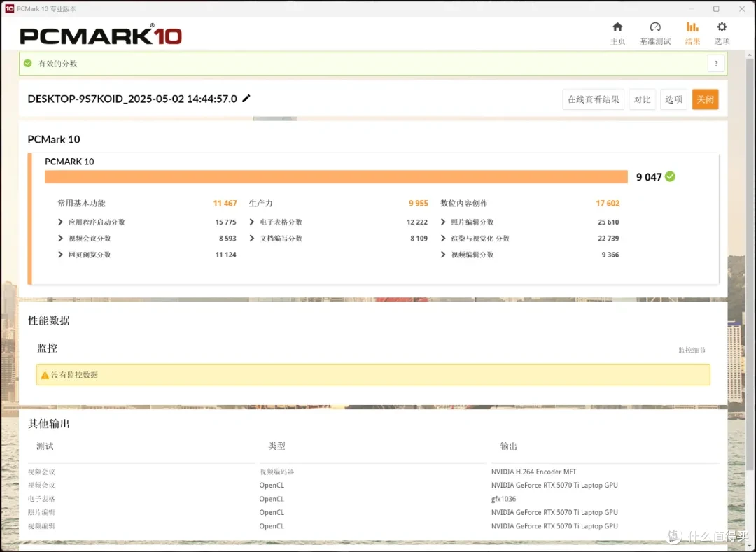Click the 对比 compare button

click(642, 99)
